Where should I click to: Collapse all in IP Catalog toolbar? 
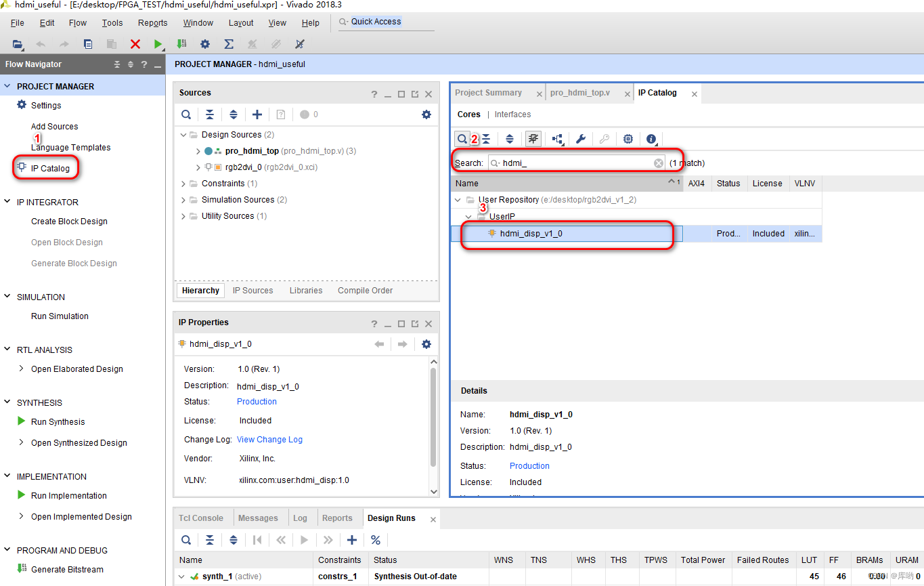click(486, 139)
